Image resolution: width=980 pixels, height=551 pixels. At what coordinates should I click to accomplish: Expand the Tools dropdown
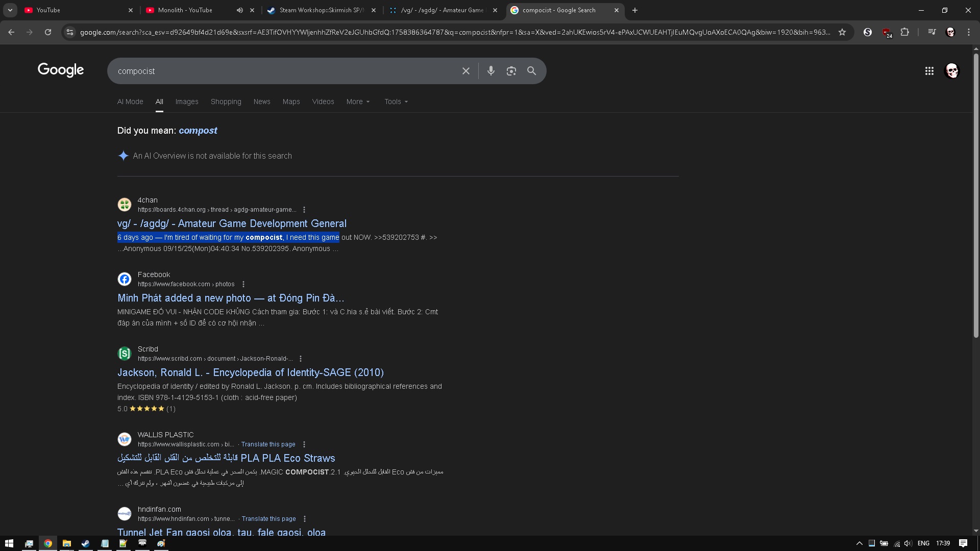click(396, 102)
